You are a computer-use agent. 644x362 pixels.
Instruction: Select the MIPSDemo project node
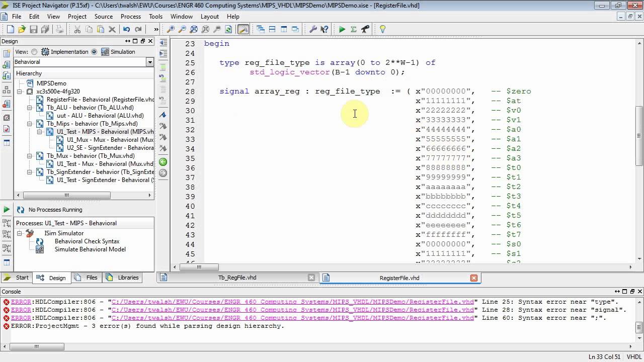[x=51, y=83]
